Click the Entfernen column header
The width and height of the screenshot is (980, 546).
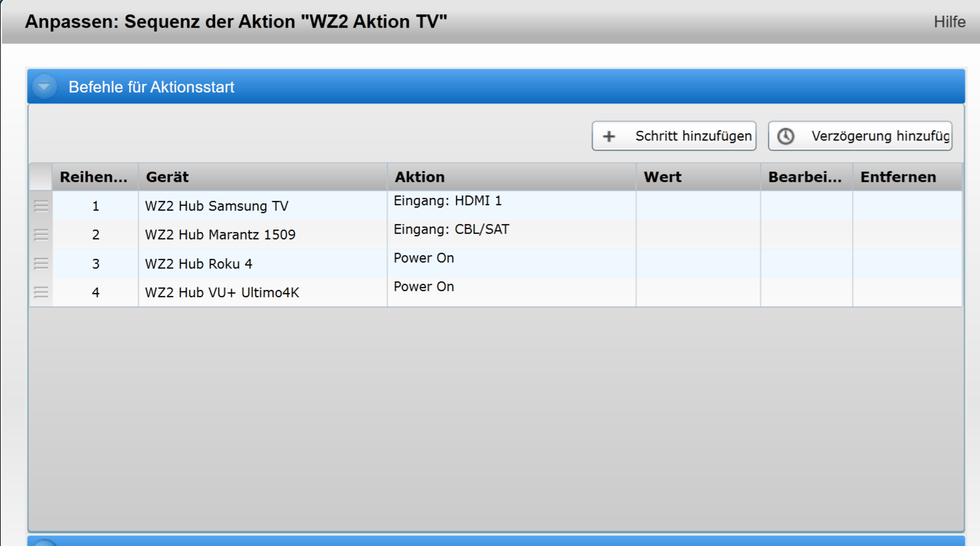point(898,177)
